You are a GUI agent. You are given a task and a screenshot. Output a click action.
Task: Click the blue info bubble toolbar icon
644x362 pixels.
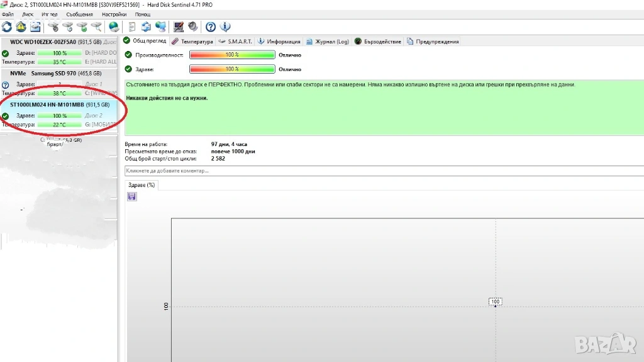225,26
